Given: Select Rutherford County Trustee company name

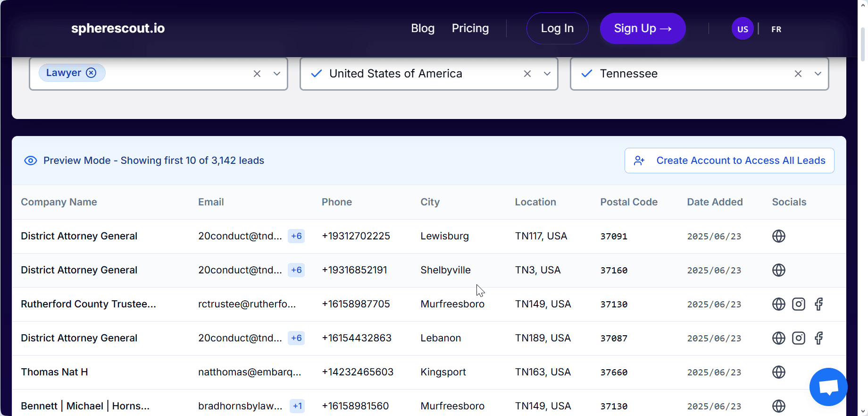Looking at the screenshot, I should click(x=88, y=304).
